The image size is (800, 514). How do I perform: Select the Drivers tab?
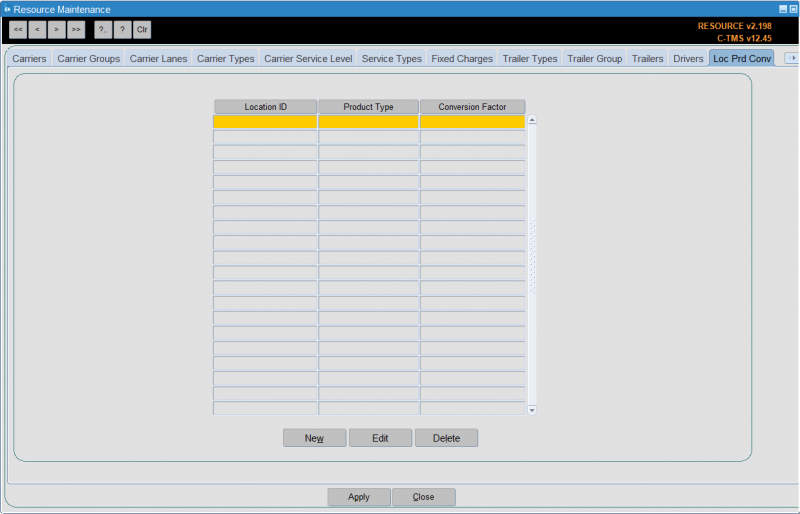(688, 58)
